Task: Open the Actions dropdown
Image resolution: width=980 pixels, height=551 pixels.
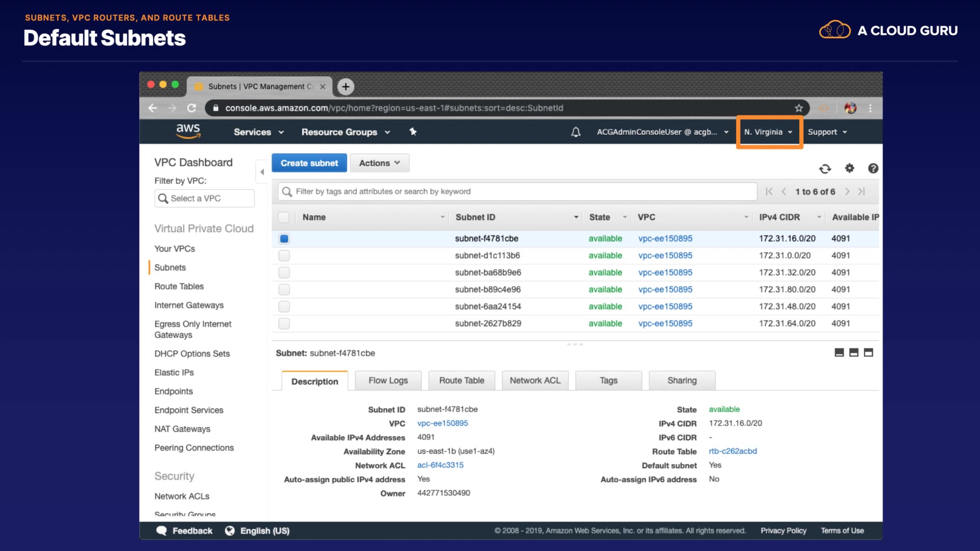Action: coord(379,163)
